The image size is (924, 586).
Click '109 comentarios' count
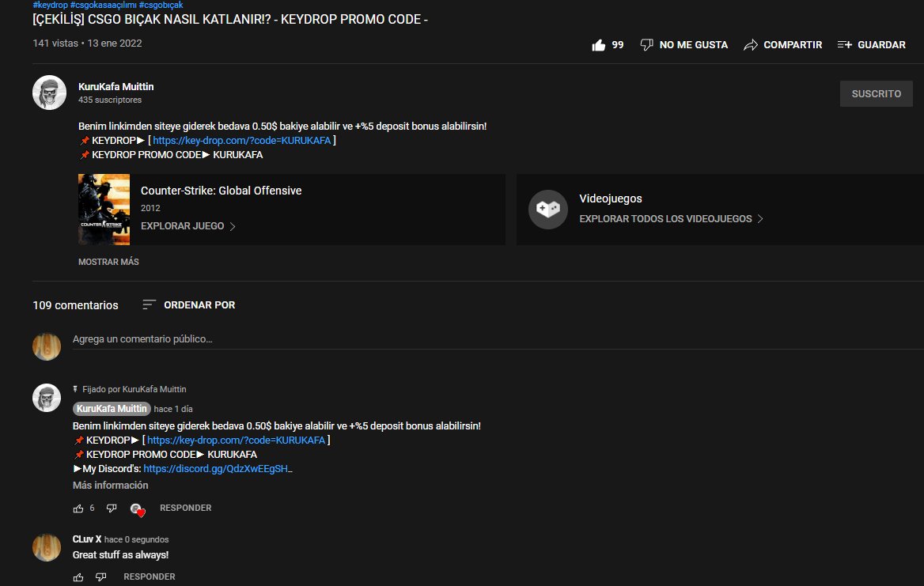point(75,305)
